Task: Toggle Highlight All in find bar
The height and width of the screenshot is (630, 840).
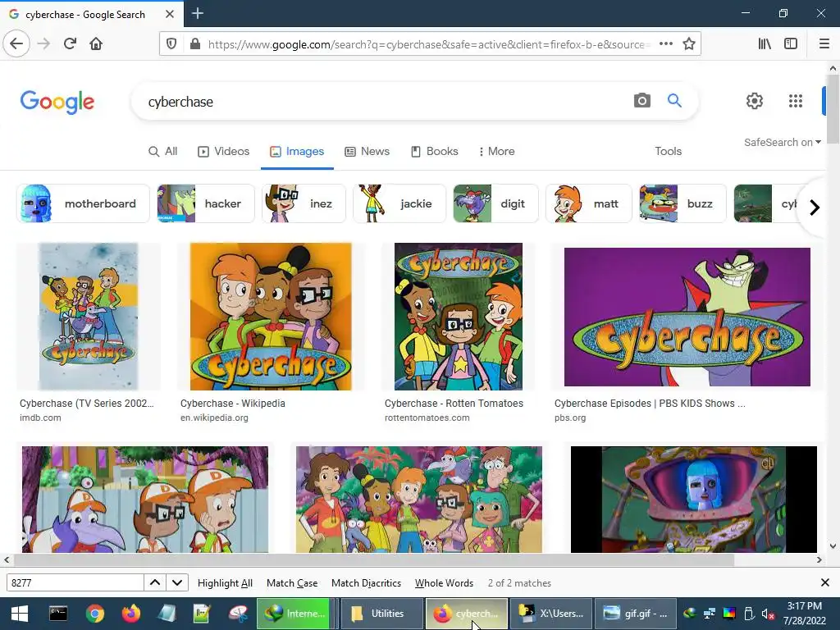Action: tap(225, 583)
